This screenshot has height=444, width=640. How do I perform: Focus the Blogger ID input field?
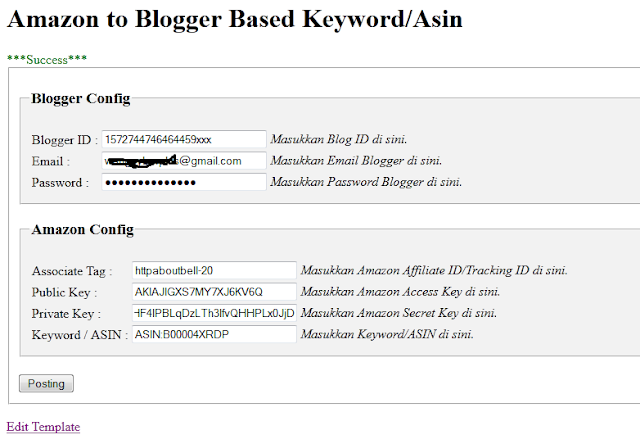point(184,139)
